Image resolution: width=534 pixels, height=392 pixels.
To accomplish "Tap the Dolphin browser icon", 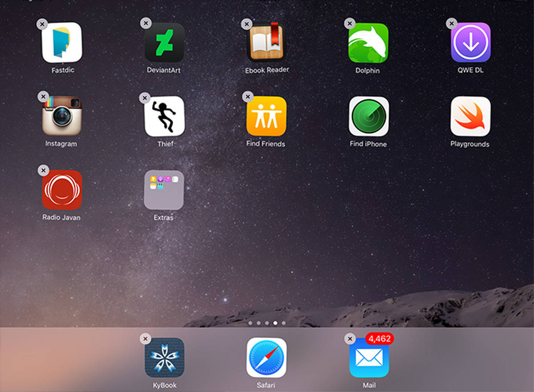I will 368,43.
